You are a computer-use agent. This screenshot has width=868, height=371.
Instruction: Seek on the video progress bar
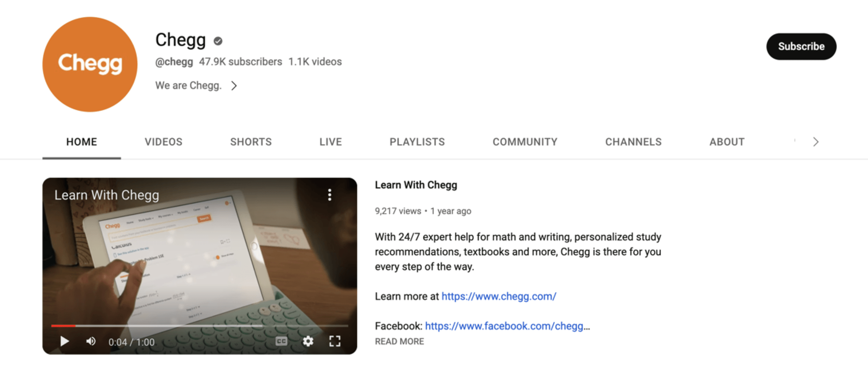pyautogui.click(x=200, y=326)
